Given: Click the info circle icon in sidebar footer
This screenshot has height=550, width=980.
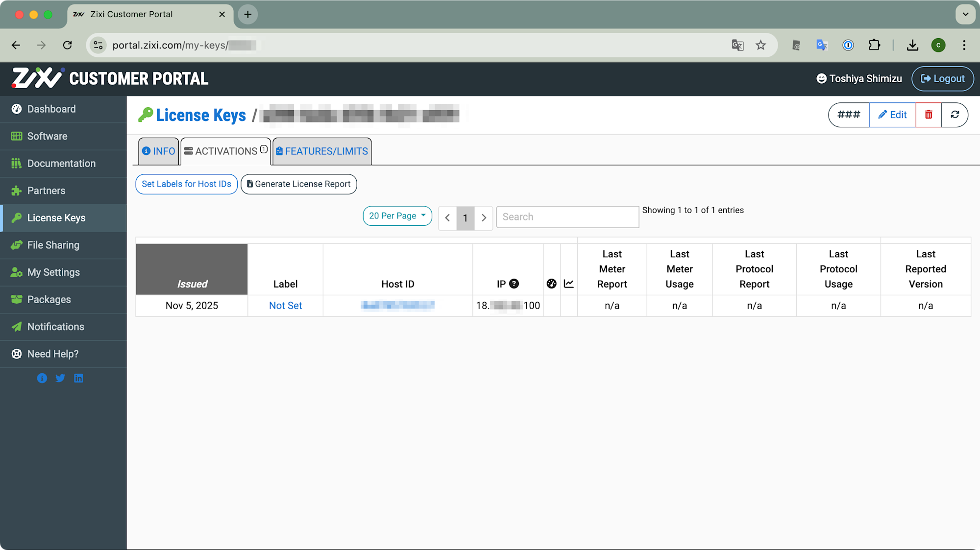Looking at the screenshot, I should [x=42, y=378].
